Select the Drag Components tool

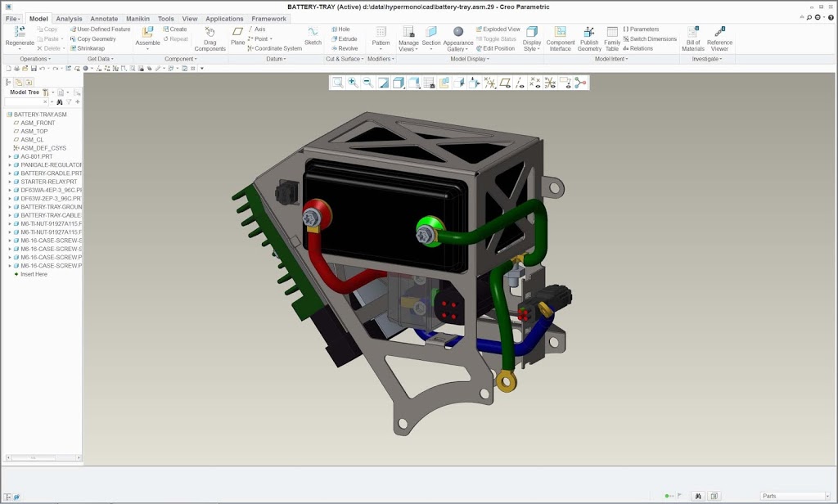(x=209, y=33)
